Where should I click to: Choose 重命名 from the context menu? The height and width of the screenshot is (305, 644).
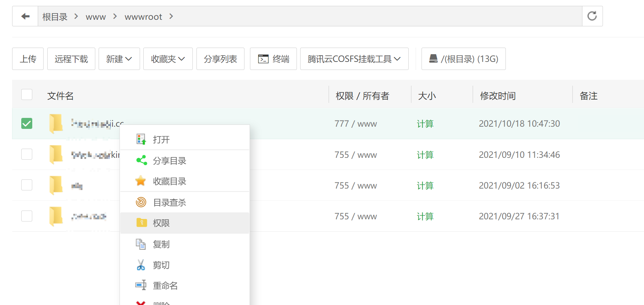(x=185, y=285)
